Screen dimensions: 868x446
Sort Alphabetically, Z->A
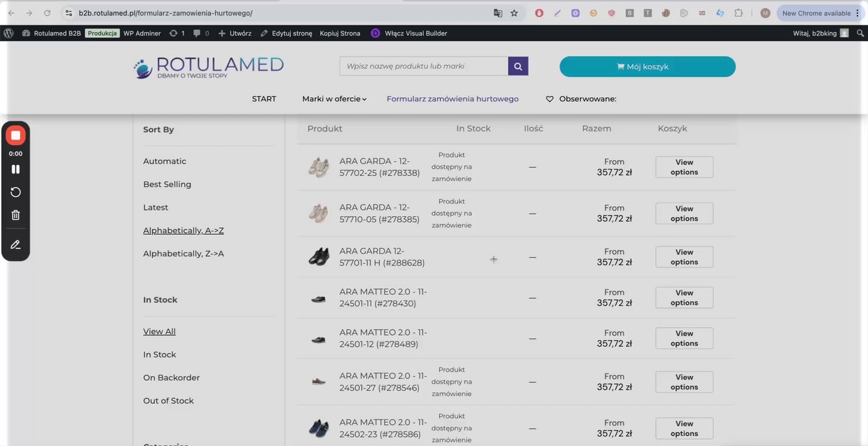pyautogui.click(x=183, y=254)
